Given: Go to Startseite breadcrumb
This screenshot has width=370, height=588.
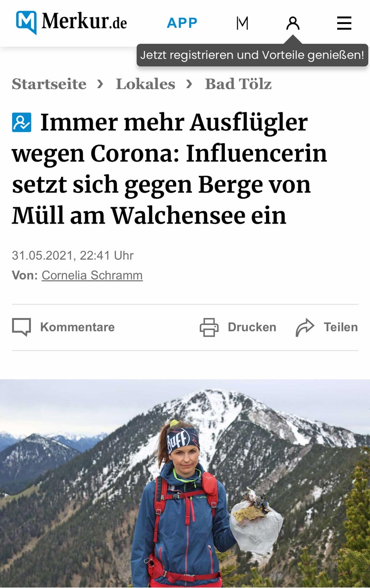Looking at the screenshot, I should coord(49,84).
